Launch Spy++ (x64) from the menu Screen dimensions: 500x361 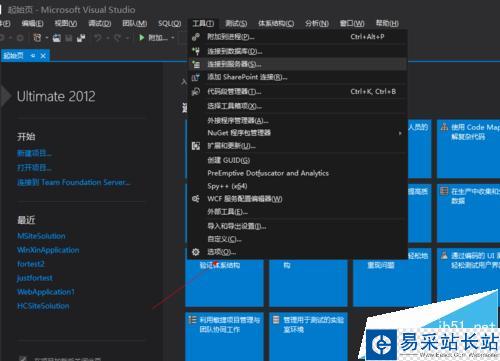pyautogui.click(x=297, y=186)
